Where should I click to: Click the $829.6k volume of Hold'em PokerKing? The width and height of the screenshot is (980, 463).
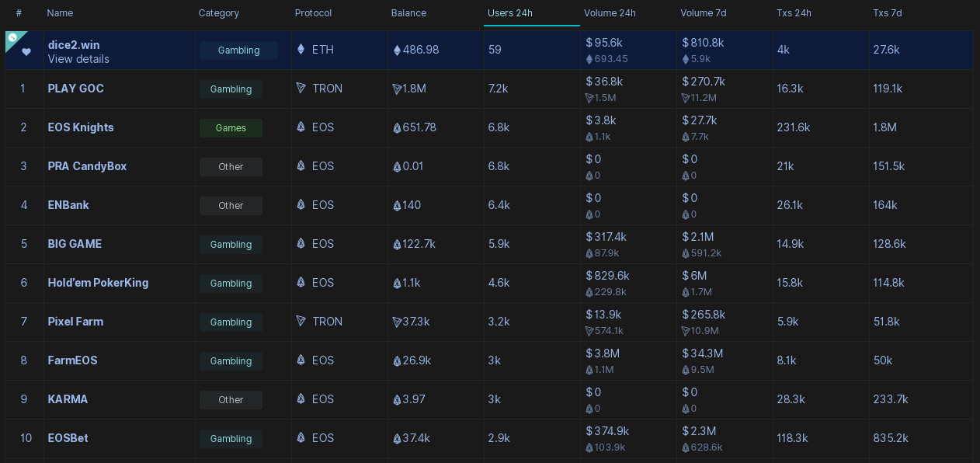[607, 276]
